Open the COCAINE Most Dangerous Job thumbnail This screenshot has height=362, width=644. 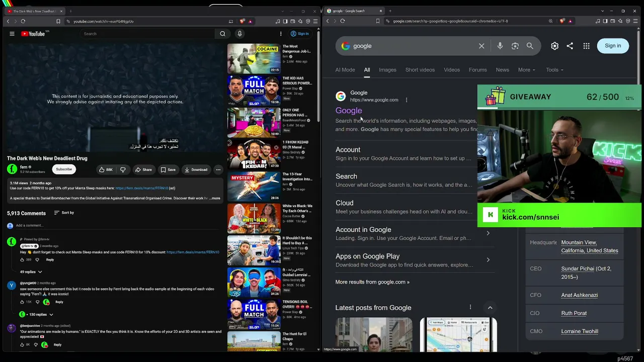tap(254, 58)
